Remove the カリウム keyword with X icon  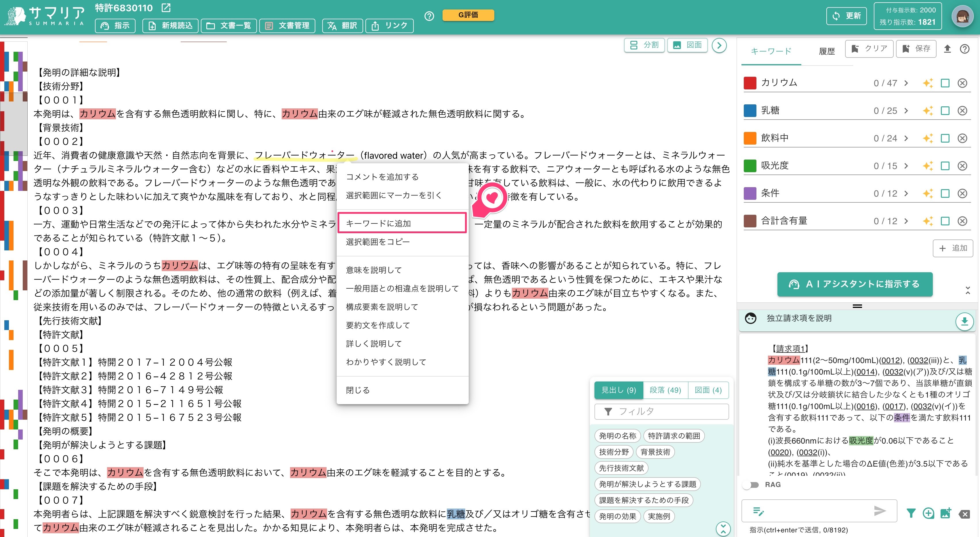(962, 83)
